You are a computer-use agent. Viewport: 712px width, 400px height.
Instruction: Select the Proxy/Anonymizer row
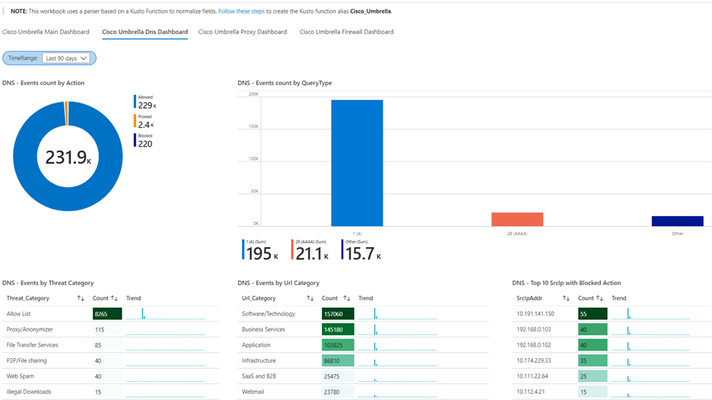110,330
